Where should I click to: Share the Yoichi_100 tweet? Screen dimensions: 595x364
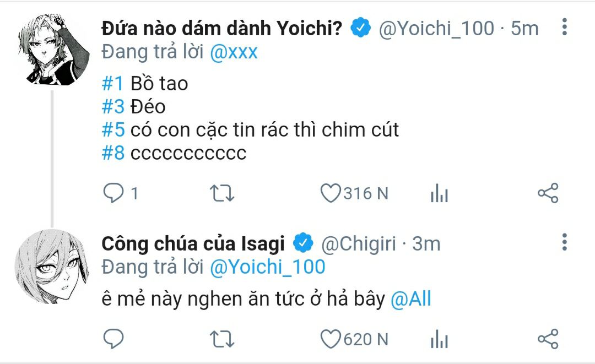point(548,193)
